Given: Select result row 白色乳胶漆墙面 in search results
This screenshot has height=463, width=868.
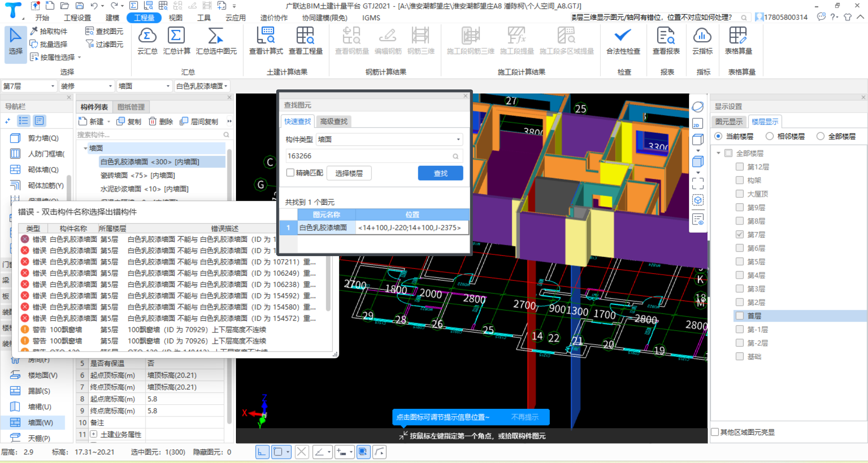Looking at the screenshot, I should coord(374,228).
